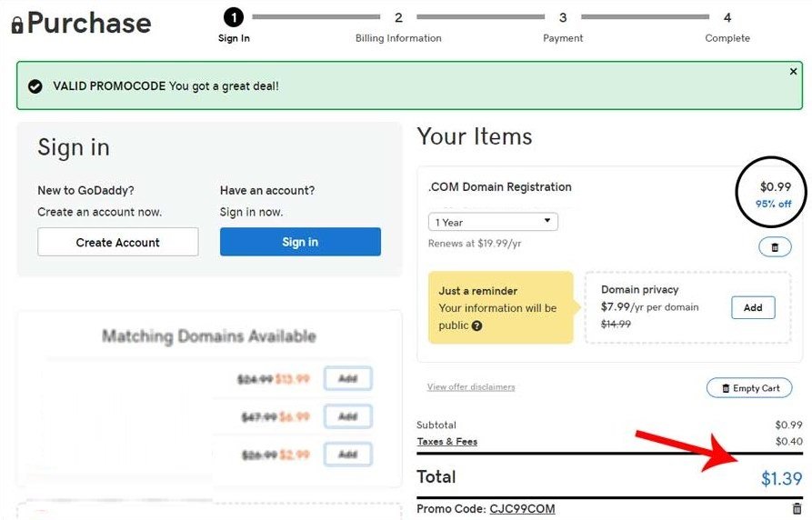This screenshot has width=812, height=520.
Task: Click the help icon next to public
Action: 477,325
